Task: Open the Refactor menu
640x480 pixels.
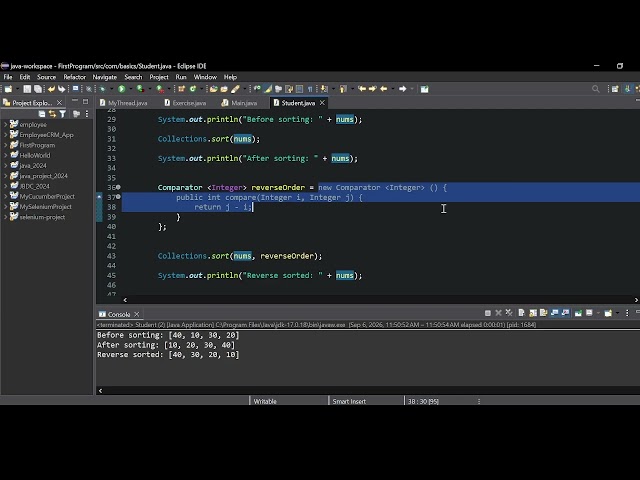Action: (74, 77)
